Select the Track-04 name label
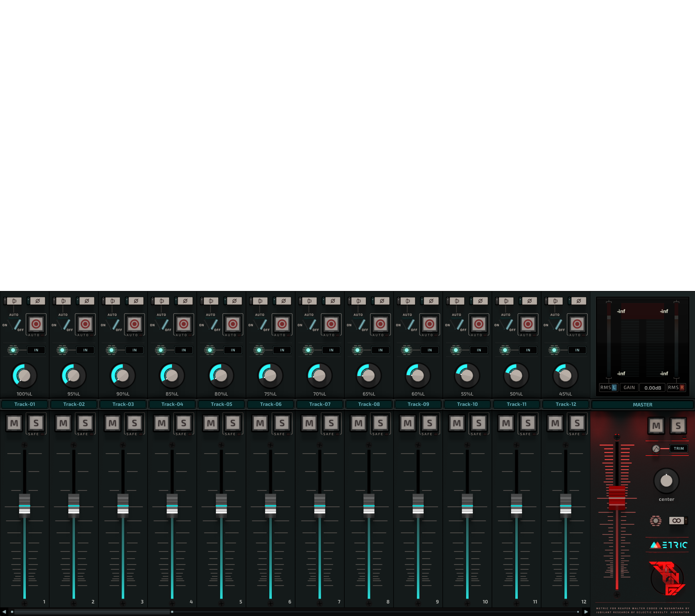The height and width of the screenshot is (616, 695). click(172, 404)
